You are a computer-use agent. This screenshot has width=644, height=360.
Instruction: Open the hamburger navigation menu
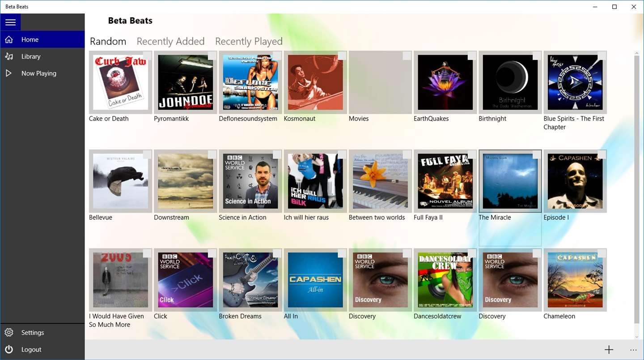(10, 22)
